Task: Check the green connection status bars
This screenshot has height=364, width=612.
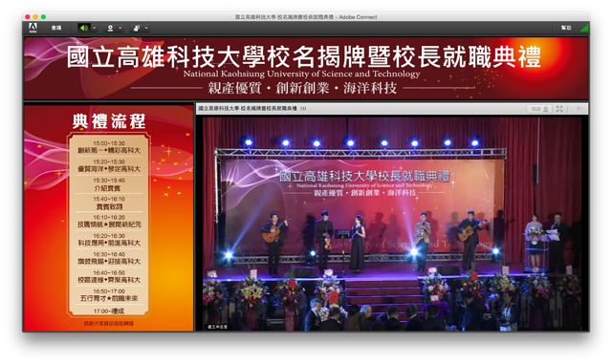Action: tap(584, 28)
